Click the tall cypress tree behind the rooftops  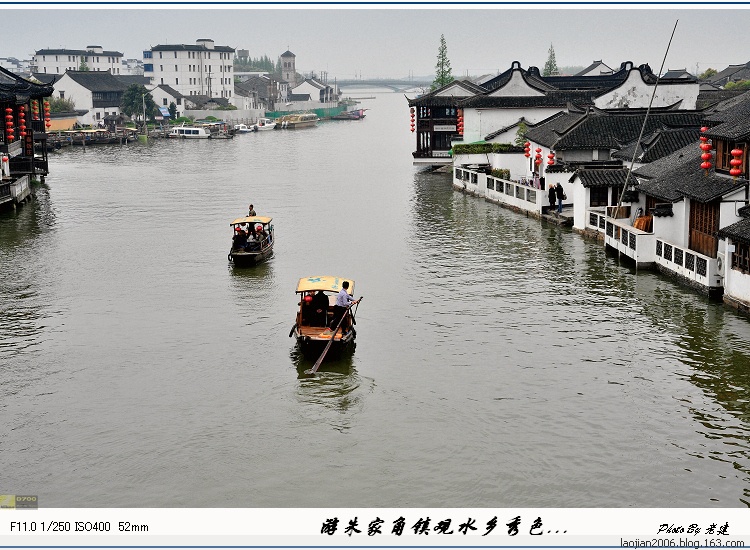[442, 62]
